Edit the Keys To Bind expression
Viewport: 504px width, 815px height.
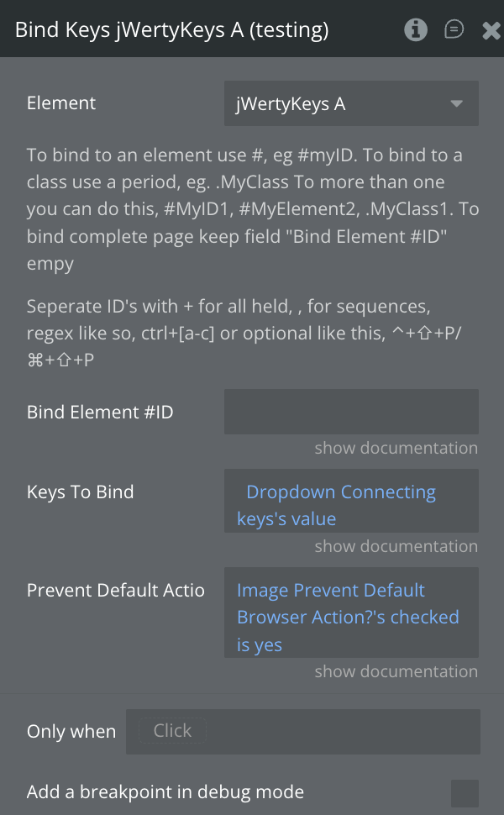pyautogui.click(x=351, y=505)
